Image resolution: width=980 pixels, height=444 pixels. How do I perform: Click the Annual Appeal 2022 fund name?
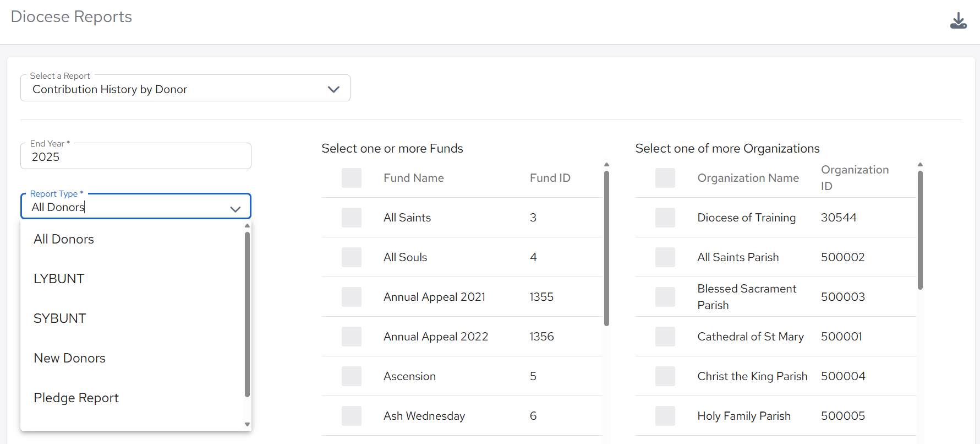tap(436, 337)
